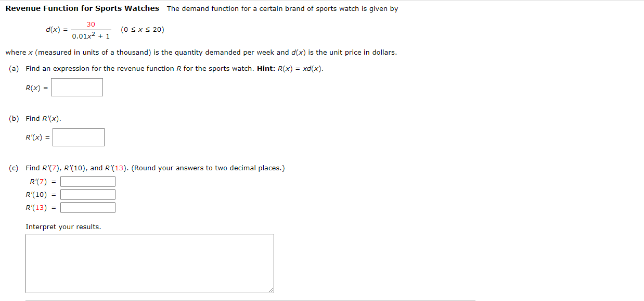The image size is (644, 301).
Task: Click the part (a) question label
Action: point(13,68)
